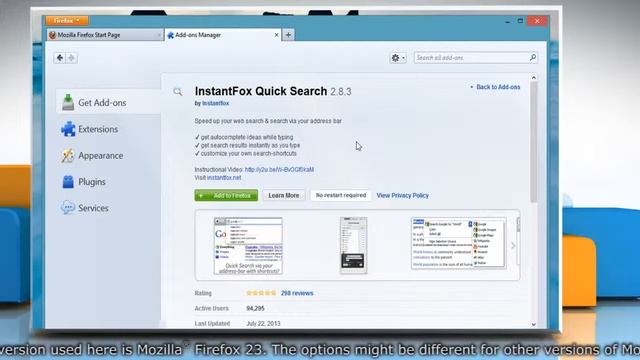Visit the instantfox.net link
This screenshot has width=640, height=360.
224,178
